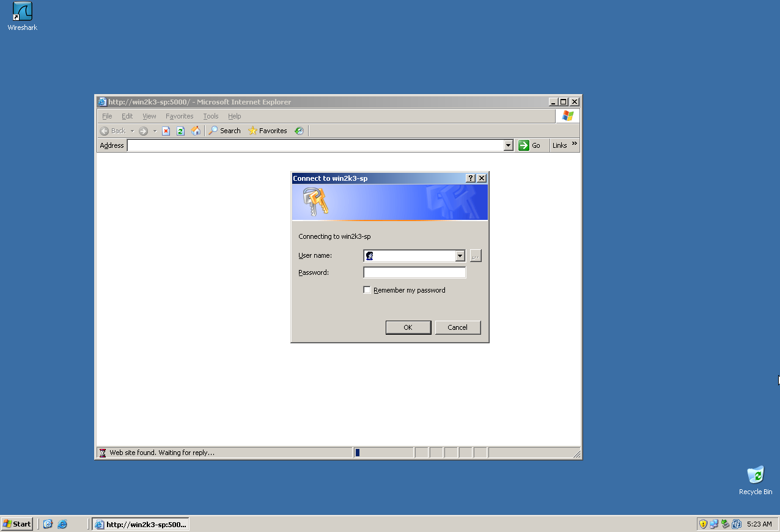The image size is (780, 532).
Task: Open the Tools menu
Action: click(210, 115)
